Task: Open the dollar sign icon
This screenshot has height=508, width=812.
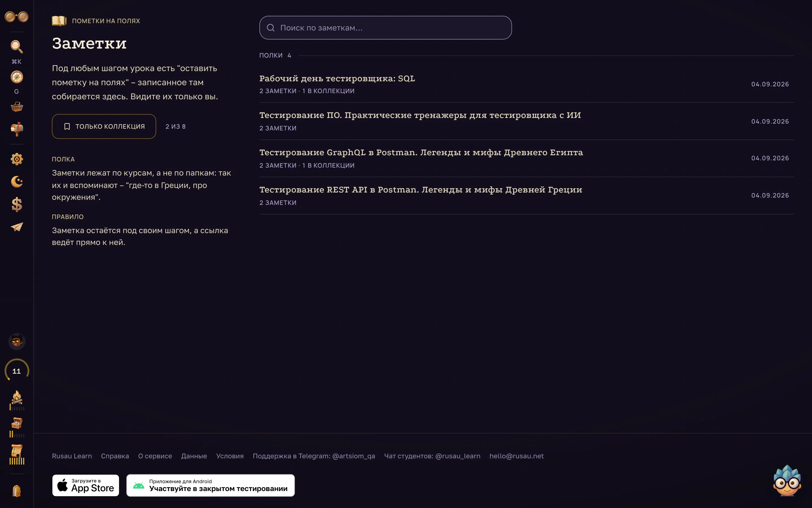Action: coord(16,205)
